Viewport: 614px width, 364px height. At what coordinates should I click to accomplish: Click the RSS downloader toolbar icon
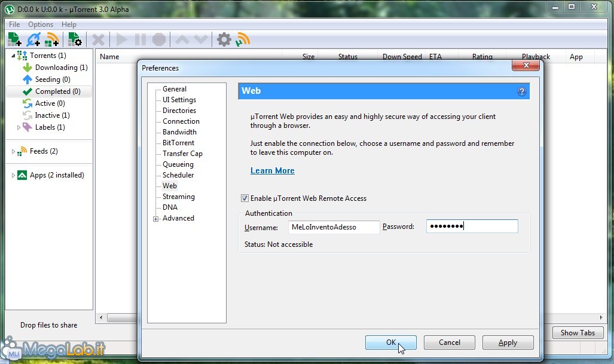point(243,39)
